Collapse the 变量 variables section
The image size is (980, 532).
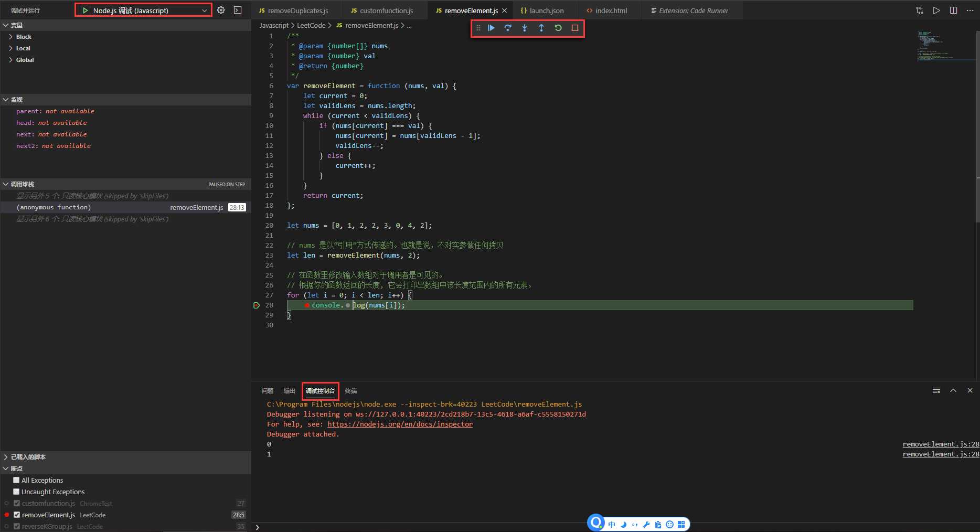[x=126, y=25]
